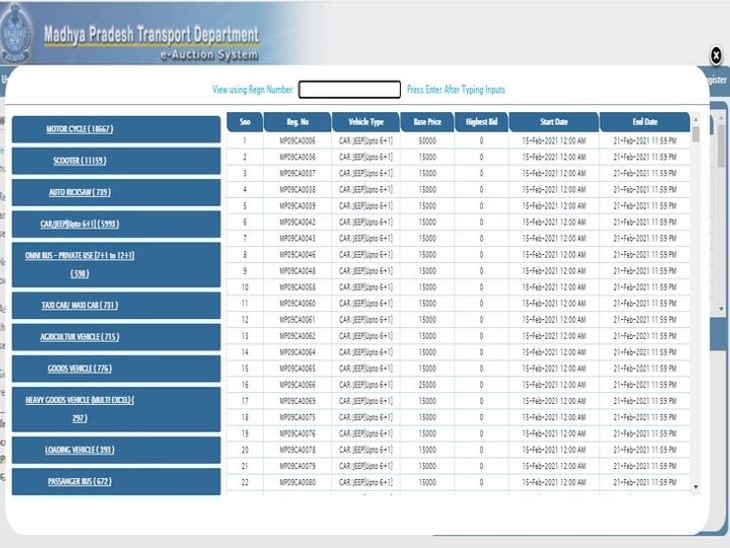Viewport: 730px width, 548px height.
Task: Click 'Press Enter After Typing Inputs' hint
Action: (456, 89)
